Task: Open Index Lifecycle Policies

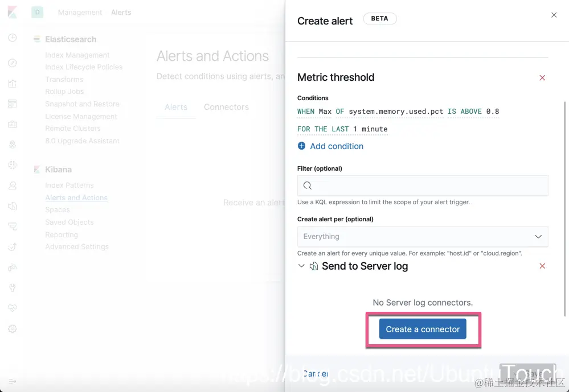Action: [x=84, y=67]
